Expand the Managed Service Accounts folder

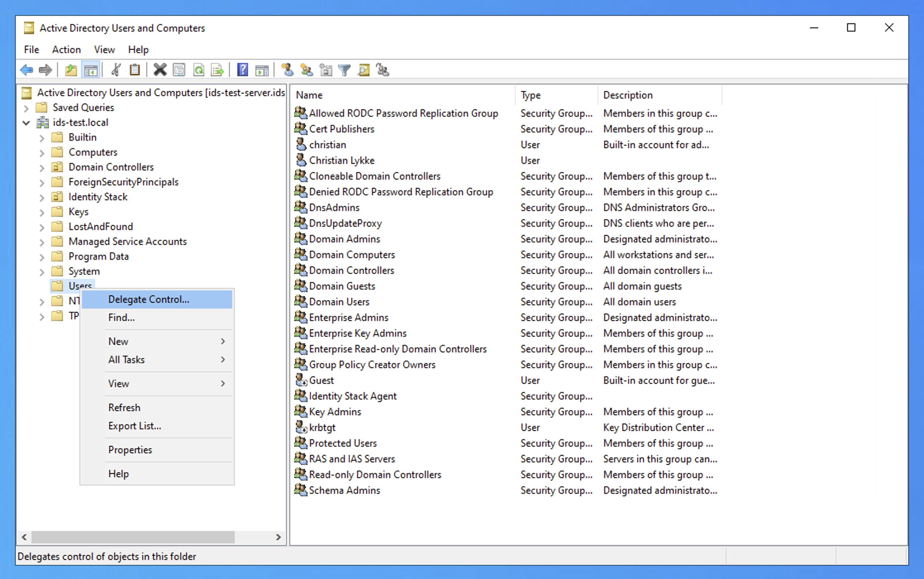click(42, 242)
